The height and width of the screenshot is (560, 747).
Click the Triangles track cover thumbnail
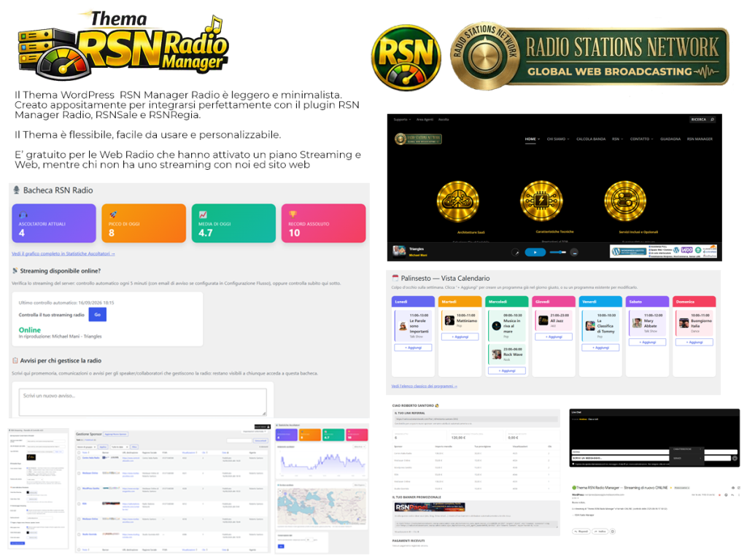pos(399,251)
